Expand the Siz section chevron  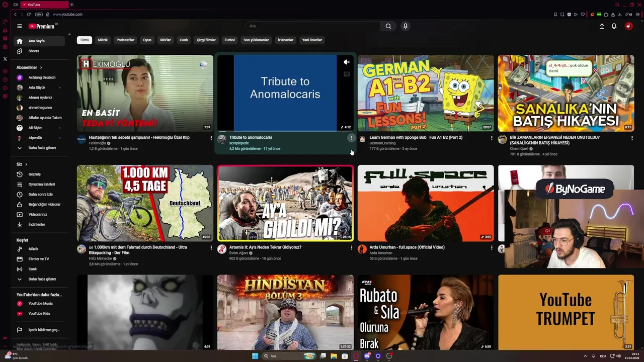[26, 164]
